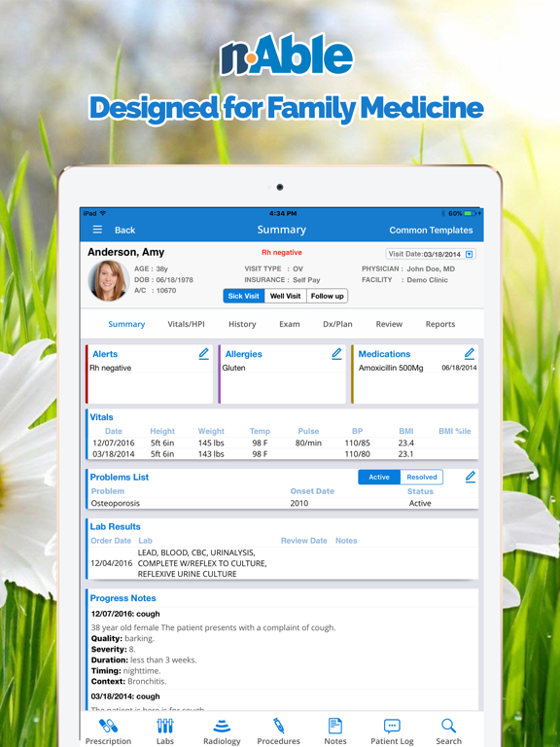Click the Progress Notes header
This screenshot has width=560, height=747.
click(x=122, y=598)
